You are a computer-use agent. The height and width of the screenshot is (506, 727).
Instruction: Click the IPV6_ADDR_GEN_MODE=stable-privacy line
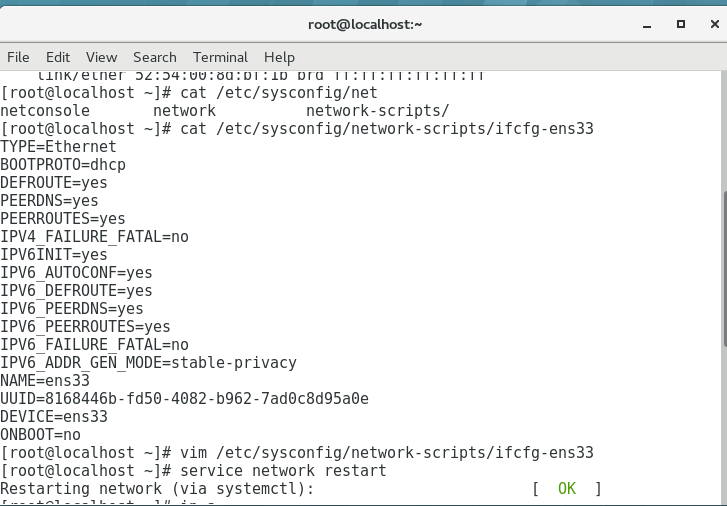point(148,363)
